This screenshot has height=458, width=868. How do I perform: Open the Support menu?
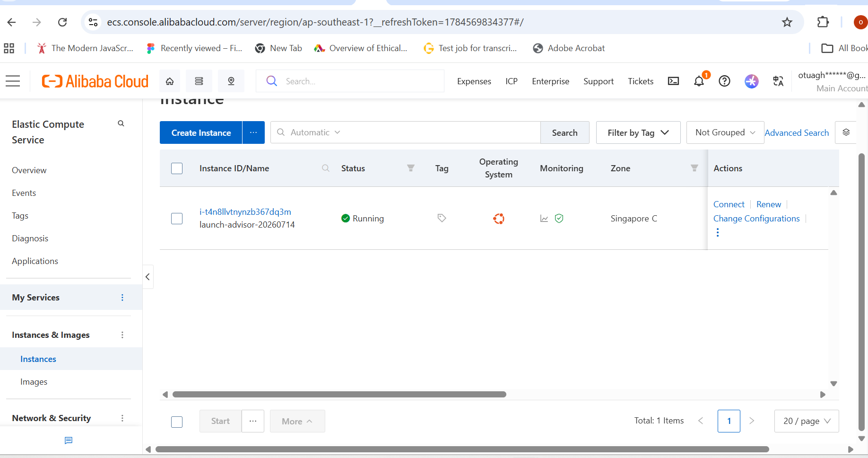pos(599,81)
